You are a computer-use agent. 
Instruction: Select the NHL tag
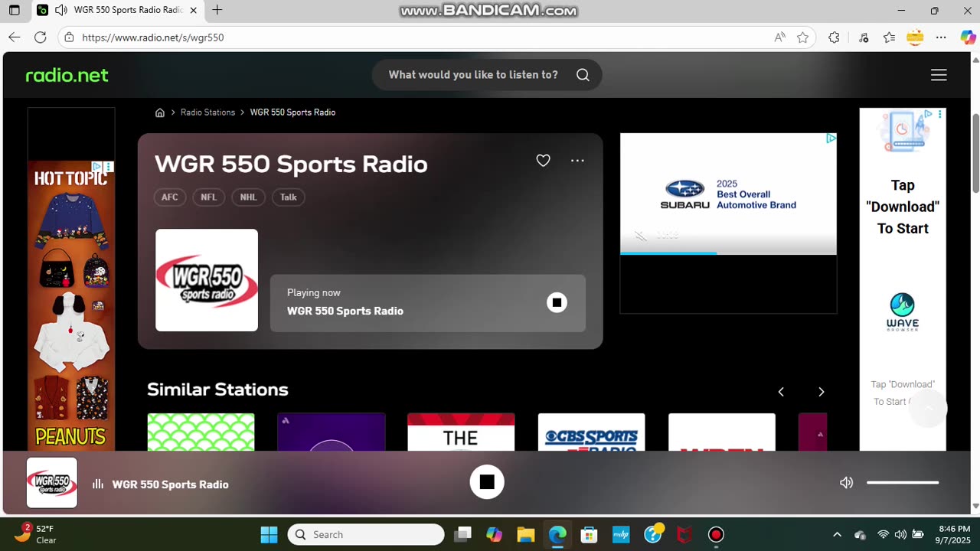point(248,197)
